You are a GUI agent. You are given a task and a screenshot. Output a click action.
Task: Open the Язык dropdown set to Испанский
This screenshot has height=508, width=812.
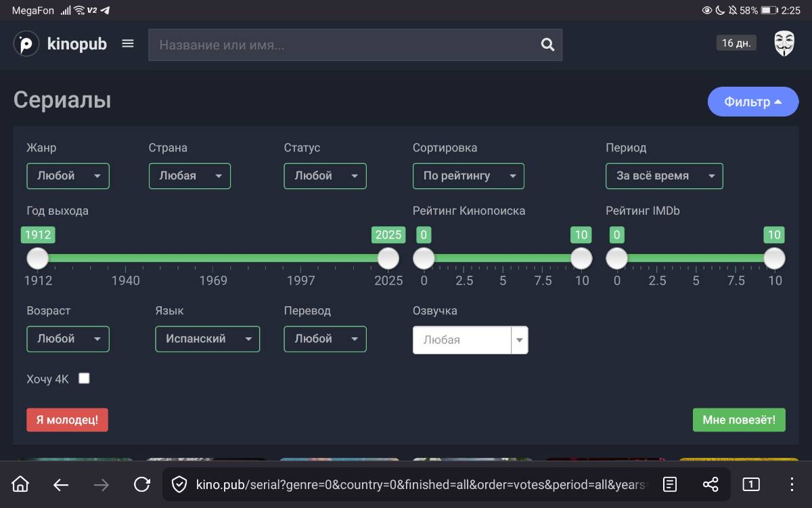pyautogui.click(x=207, y=339)
